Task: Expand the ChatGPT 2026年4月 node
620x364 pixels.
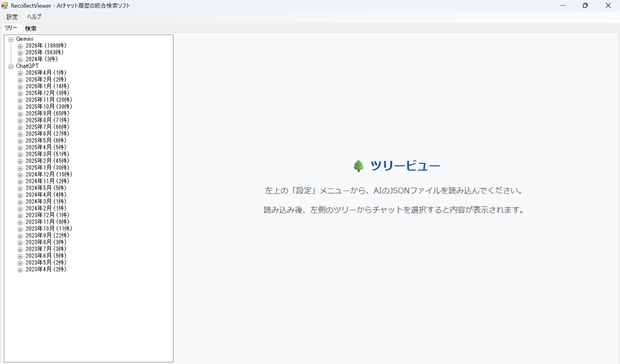Action: coord(20,73)
